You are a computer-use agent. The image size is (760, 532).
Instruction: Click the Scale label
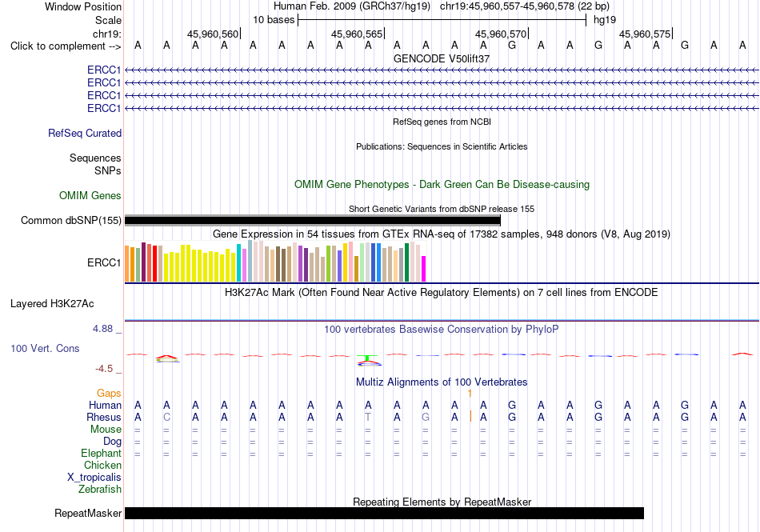click(108, 20)
